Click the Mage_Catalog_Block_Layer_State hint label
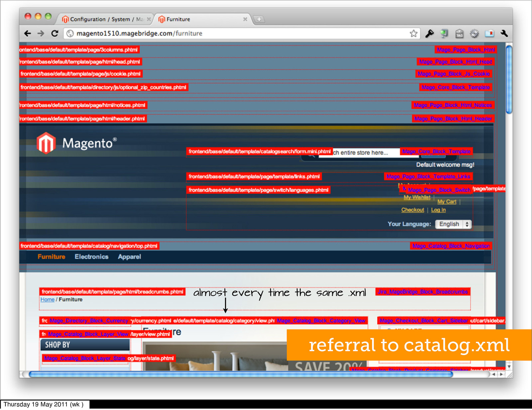The height and width of the screenshot is (410, 532). tap(85, 358)
